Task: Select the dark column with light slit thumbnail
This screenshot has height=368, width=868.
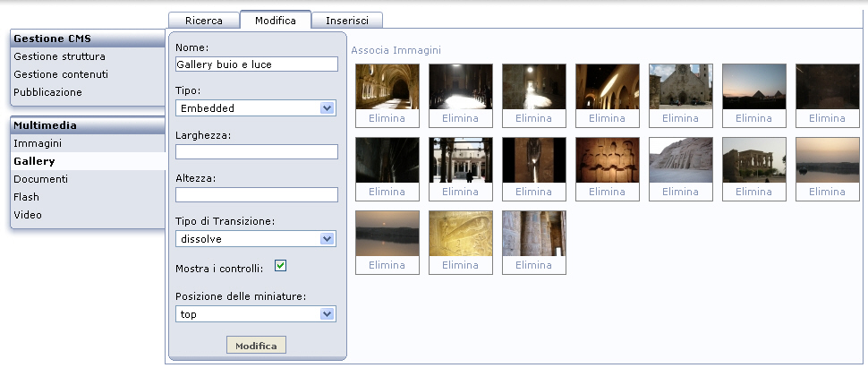Action: tap(534, 160)
